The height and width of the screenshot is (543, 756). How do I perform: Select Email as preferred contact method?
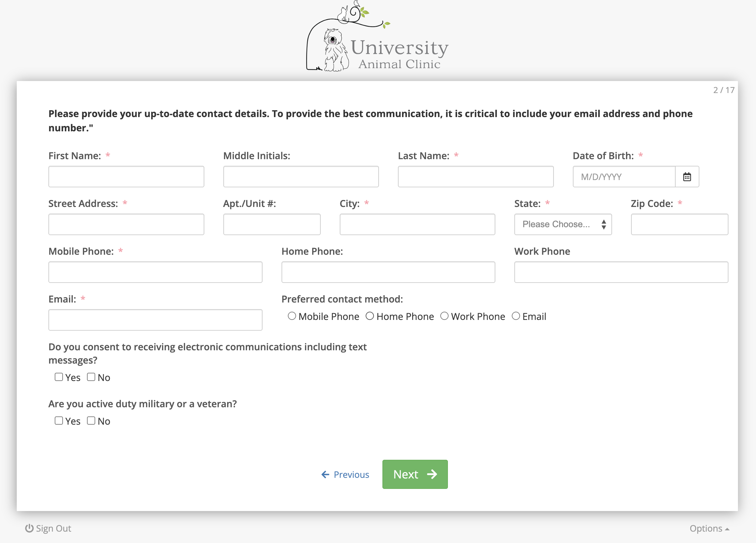(x=516, y=316)
